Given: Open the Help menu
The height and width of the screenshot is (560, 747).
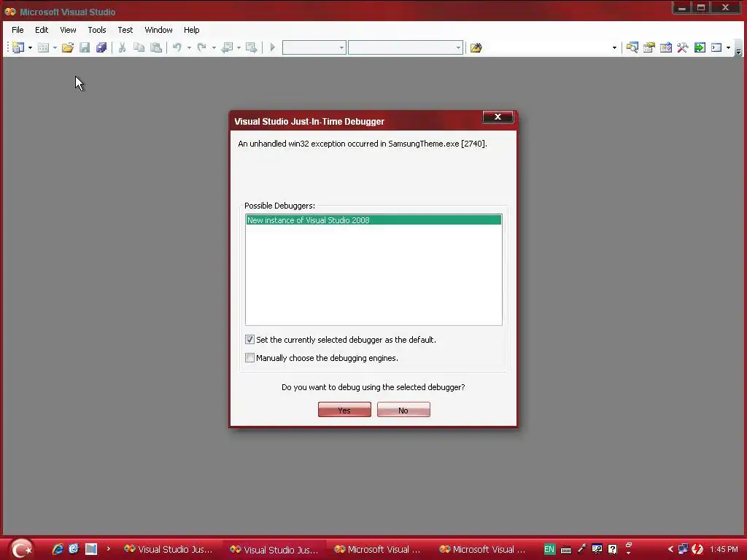Looking at the screenshot, I should pyautogui.click(x=192, y=29).
